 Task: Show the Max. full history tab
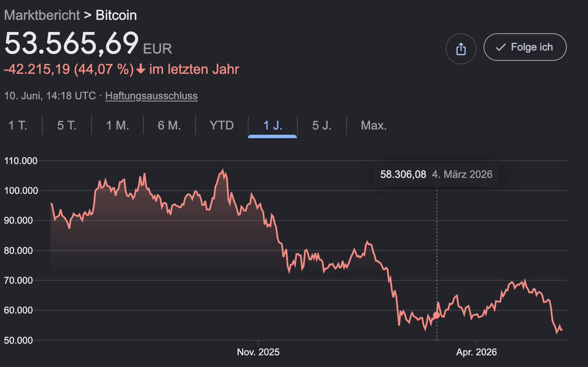[374, 125]
